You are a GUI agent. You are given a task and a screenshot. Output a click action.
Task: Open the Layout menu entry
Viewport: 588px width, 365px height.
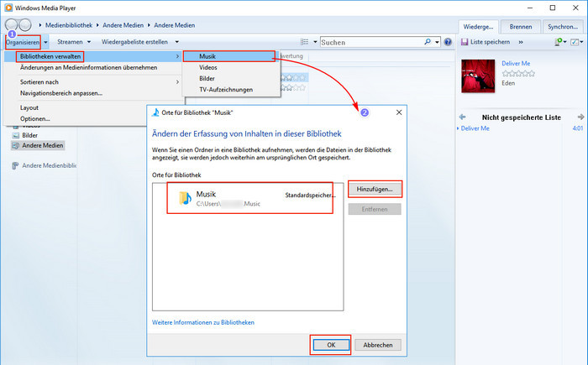(29, 107)
